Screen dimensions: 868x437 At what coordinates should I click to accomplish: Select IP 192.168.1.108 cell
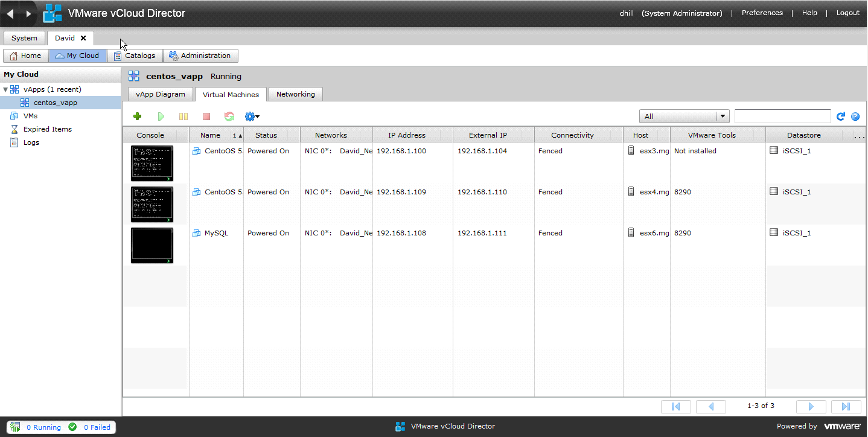(x=401, y=233)
